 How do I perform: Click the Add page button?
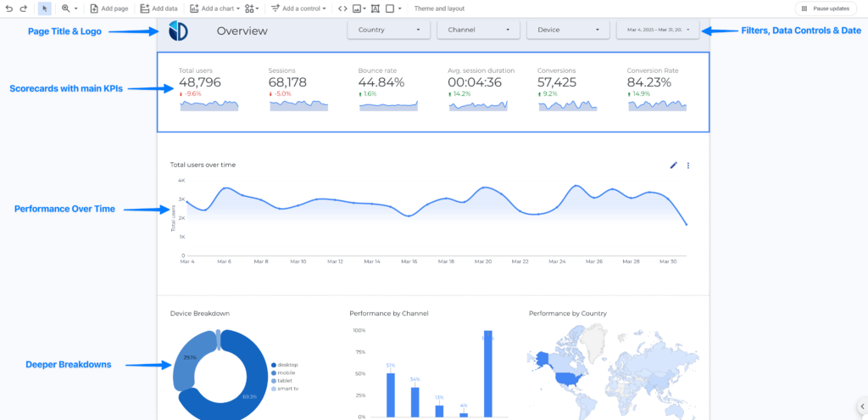[x=109, y=8]
